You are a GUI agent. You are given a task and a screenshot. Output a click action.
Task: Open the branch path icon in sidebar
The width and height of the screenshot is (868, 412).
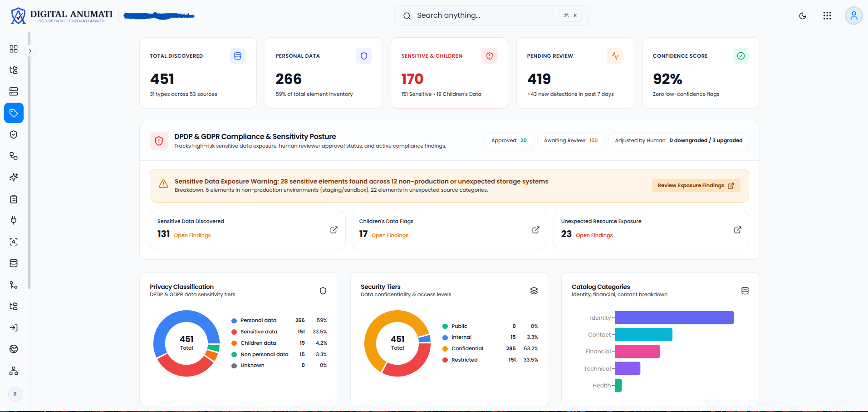tap(14, 285)
